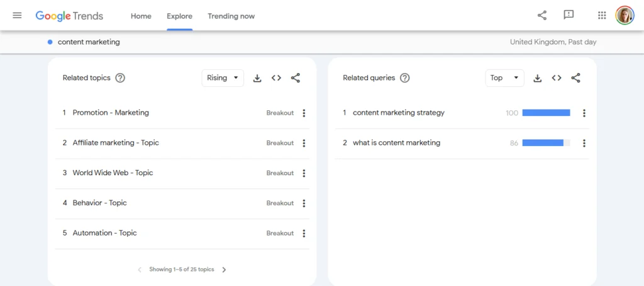The height and width of the screenshot is (286, 644).
Task: Click the content marketing search term
Action: pos(89,42)
